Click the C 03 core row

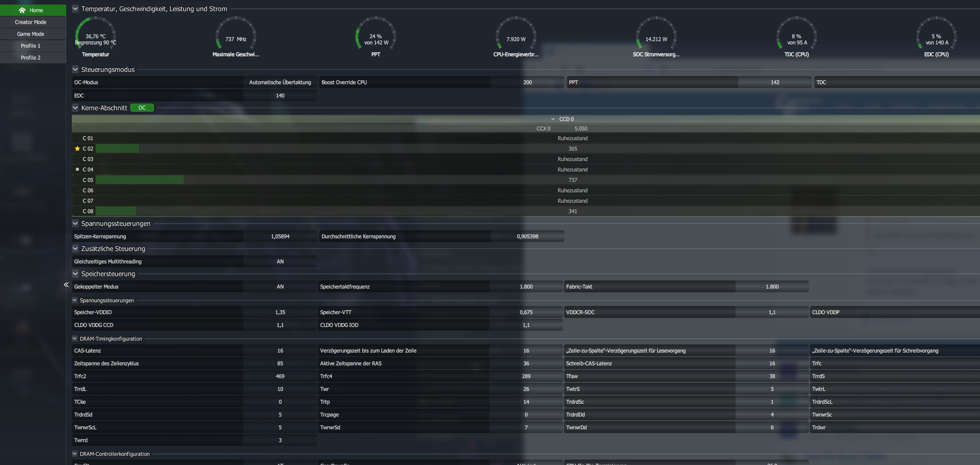point(526,159)
